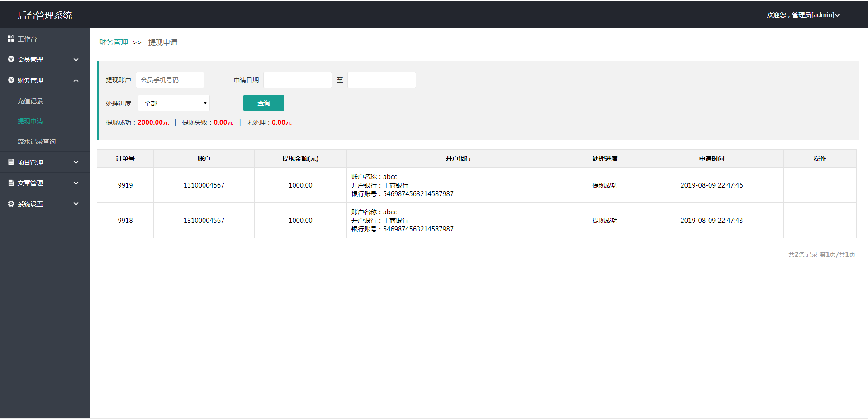Click the 提现失败 0.00元 total
Viewport: 868px width, 419px height.
pyautogui.click(x=208, y=122)
